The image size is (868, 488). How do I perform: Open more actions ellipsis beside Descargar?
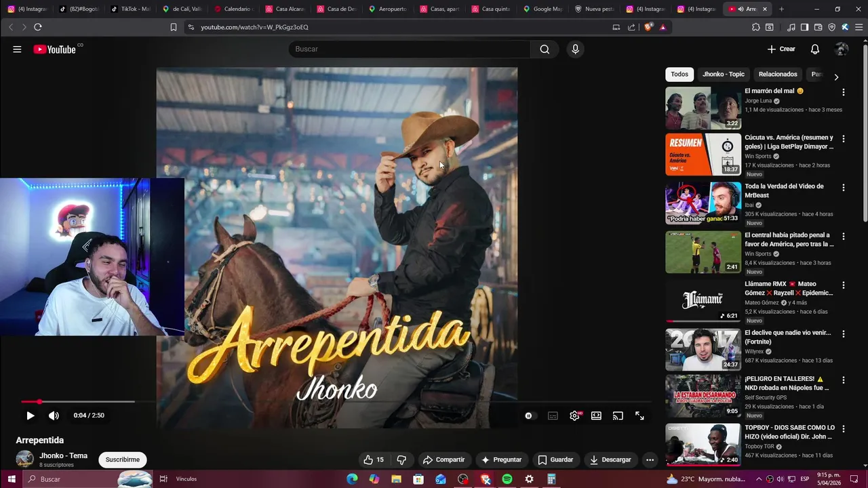[650, 460]
